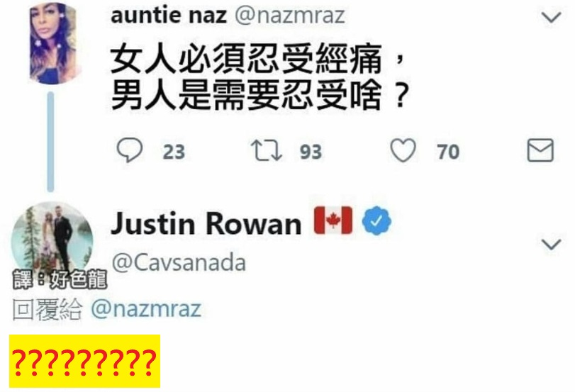This screenshot has height=392, width=575.
Task: Open the auntie naz display name
Action: 169,16
